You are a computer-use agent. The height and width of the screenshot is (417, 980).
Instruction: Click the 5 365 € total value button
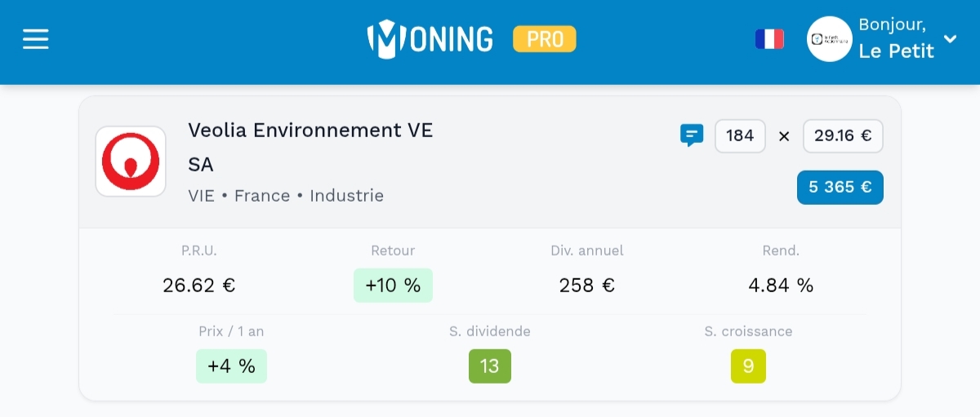(x=840, y=187)
